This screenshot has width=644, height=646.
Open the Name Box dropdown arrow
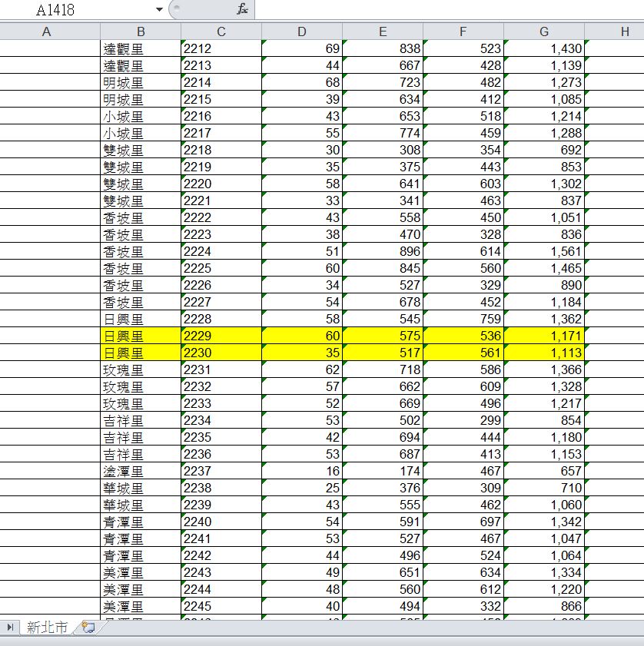pyautogui.click(x=159, y=9)
